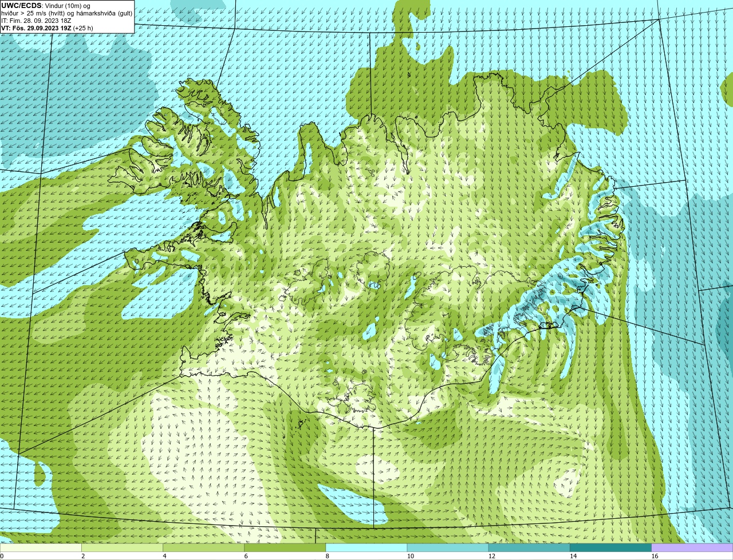733x560 pixels.
Task: Click the light yellow-green 2–4 m/s legend swatch
Action: [x=122, y=547]
